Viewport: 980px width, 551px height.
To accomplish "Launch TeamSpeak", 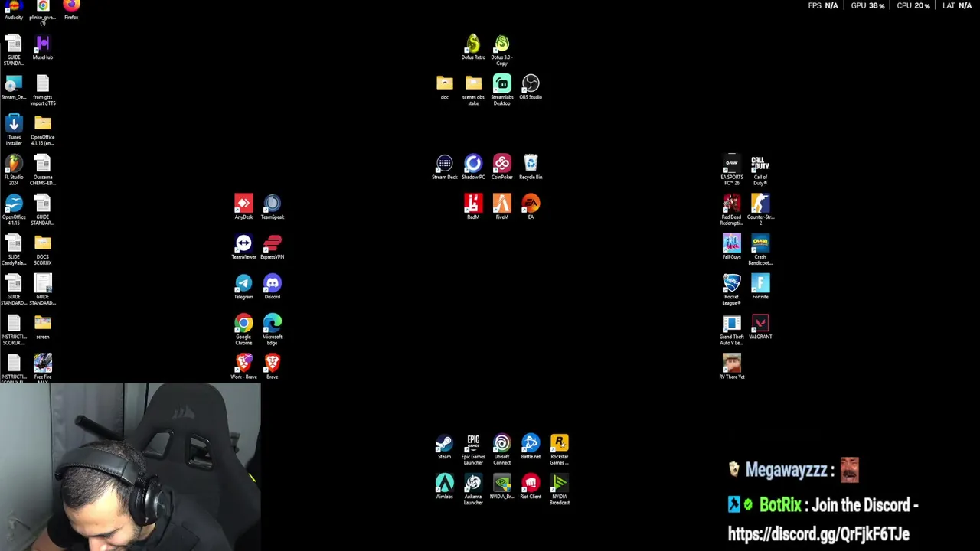I will point(273,207).
